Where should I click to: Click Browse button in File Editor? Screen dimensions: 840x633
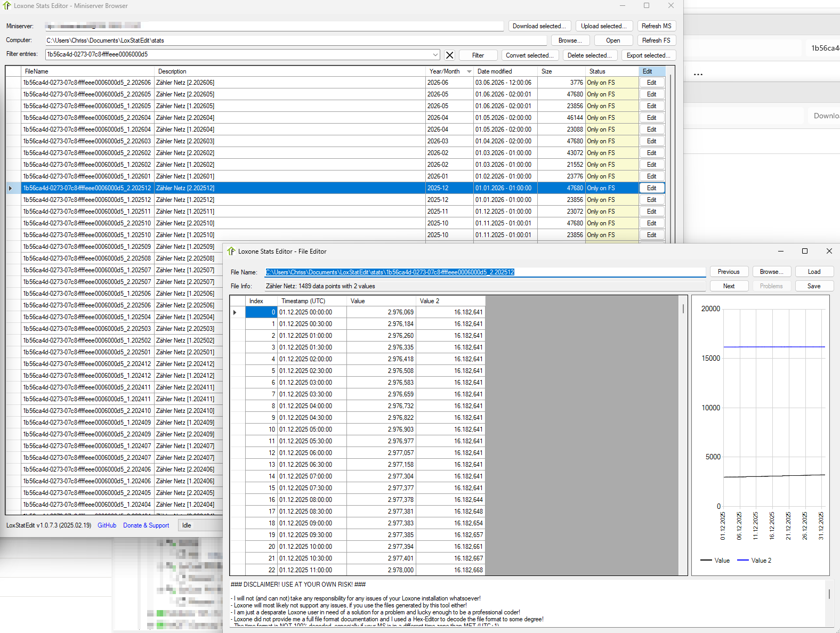click(x=771, y=272)
